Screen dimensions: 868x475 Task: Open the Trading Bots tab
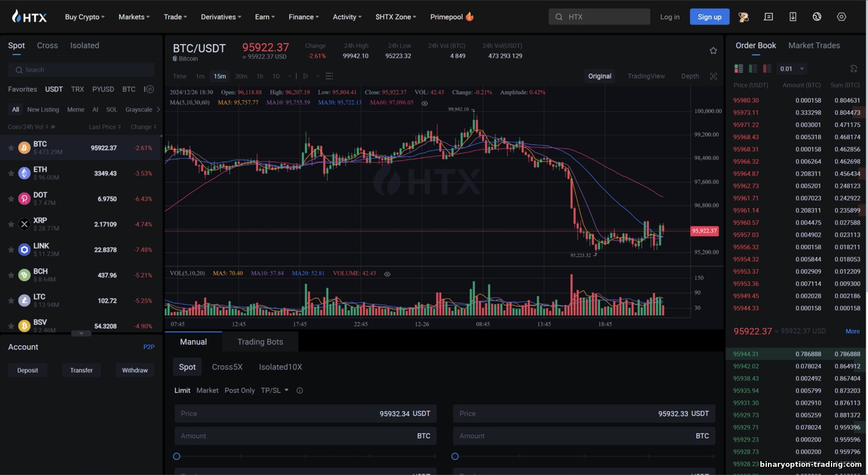(260, 342)
